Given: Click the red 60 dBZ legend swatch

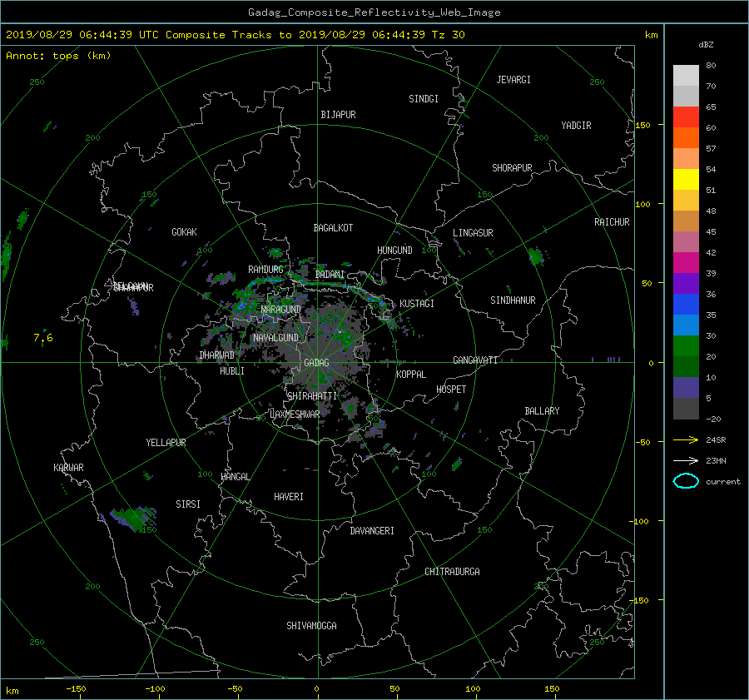Looking at the screenshot, I should tap(686, 117).
